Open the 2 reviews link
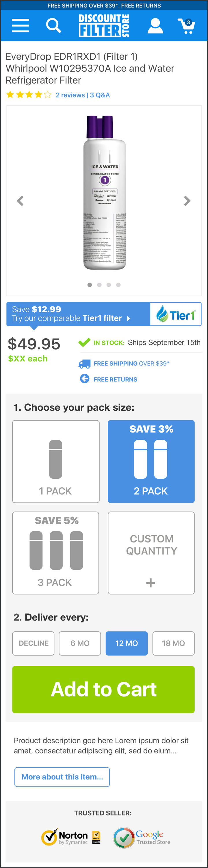 [x=70, y=95]
